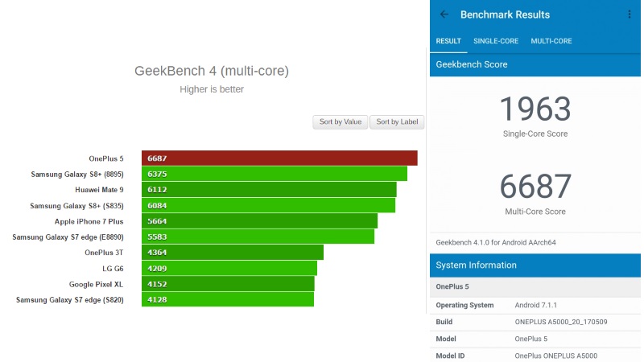This screenshot has height=362, width=644.
Task: Click the 'Higher is better' subtitle
Action: coord(212,89)
